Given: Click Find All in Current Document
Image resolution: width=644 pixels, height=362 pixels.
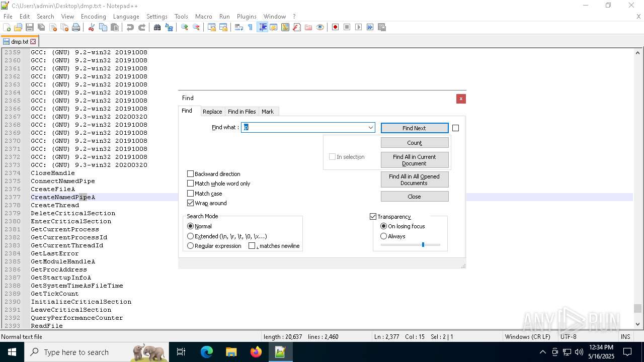Looking at the screenshot, I should click(x=415, y=160).
